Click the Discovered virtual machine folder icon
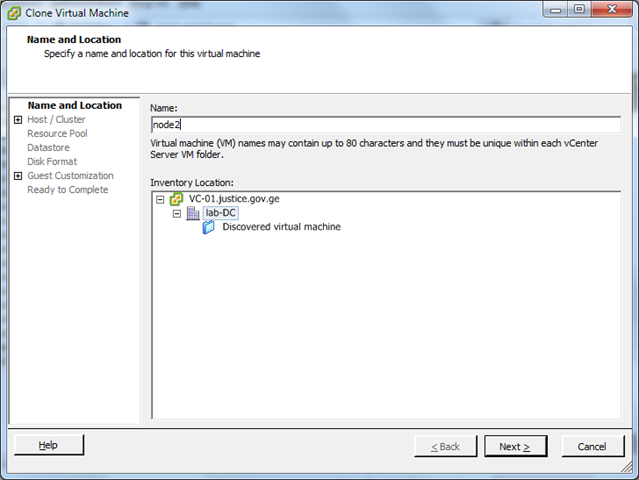639x480 pixels. (x=209, y=227)
